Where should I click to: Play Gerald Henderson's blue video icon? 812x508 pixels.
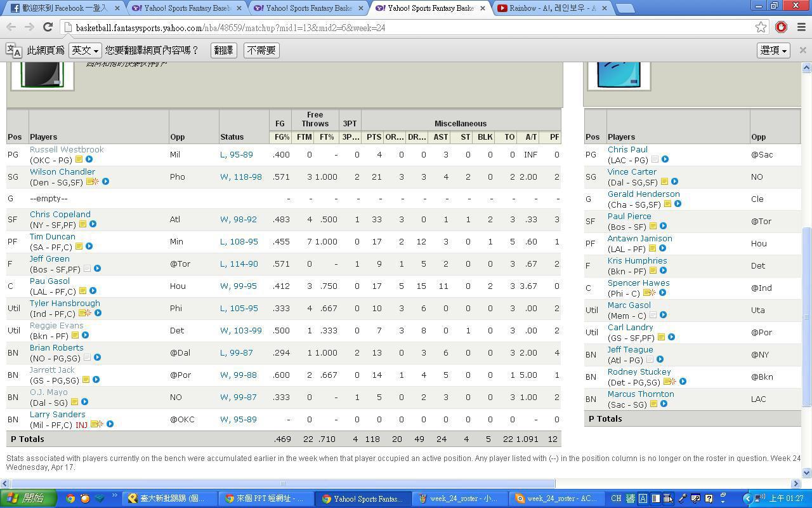(678, 204)
